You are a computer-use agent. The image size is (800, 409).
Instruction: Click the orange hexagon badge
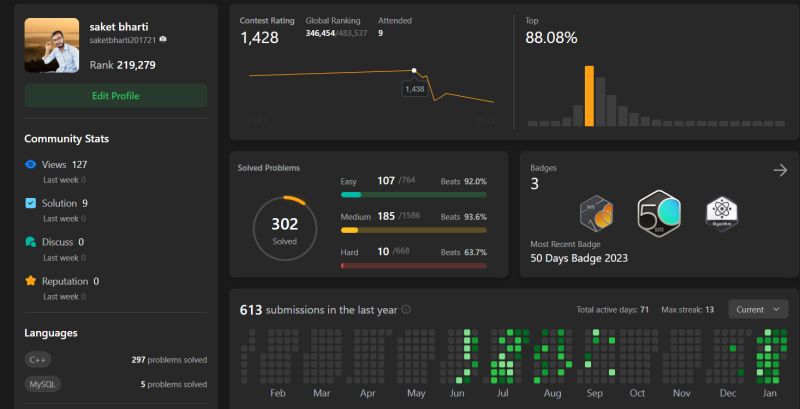tap(596, 214)
